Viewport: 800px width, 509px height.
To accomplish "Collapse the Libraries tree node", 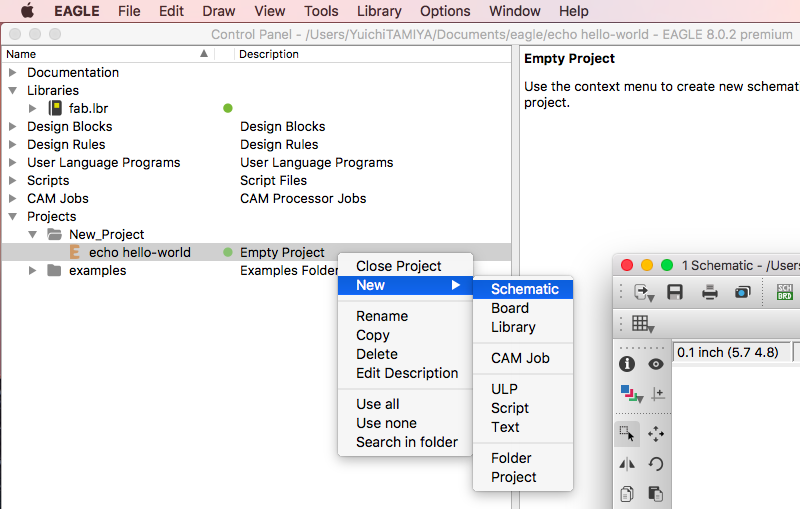I will pos(13,90).
